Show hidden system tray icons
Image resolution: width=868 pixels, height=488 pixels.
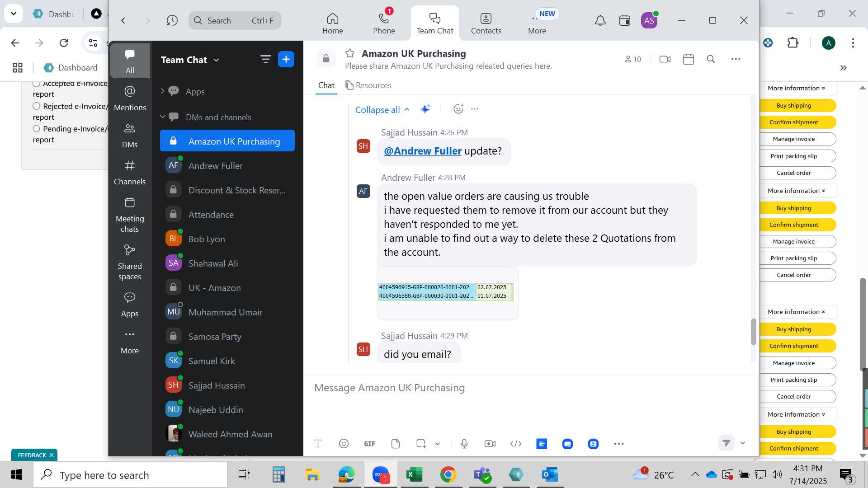pyautogui.click(x=695, y=474)
